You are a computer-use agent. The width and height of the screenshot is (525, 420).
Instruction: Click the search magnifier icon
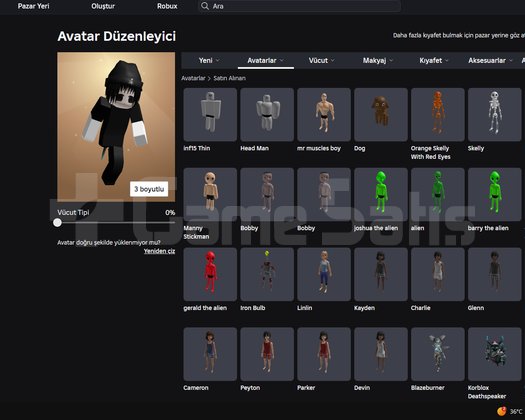pyautogui.click(x=205, y=6)
